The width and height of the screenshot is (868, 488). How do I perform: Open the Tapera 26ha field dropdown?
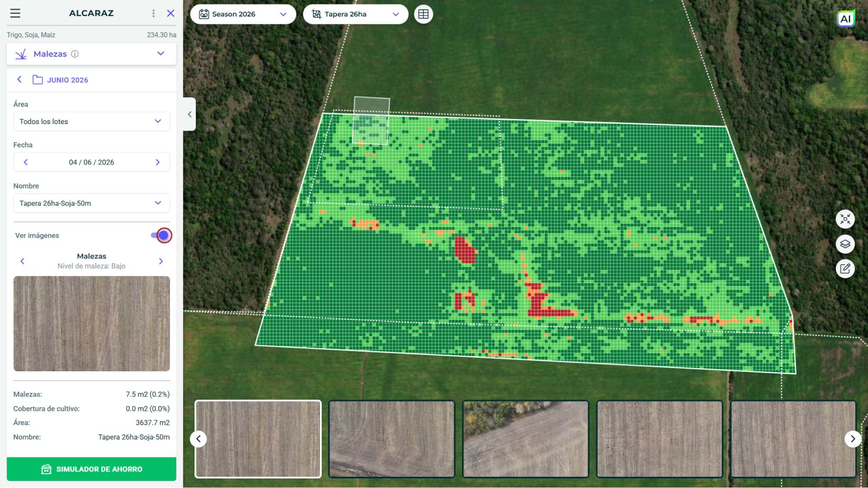(x=356, y=14)
